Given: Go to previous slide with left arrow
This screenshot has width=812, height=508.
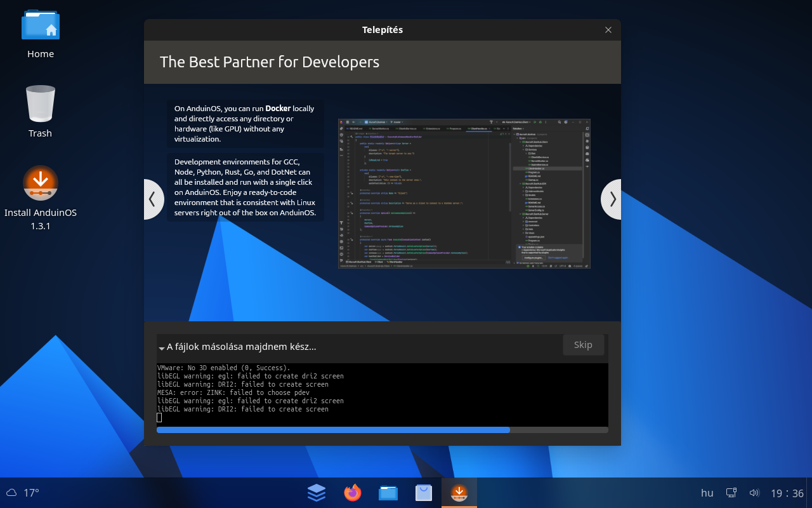Looking at the screenshot, I should [x=152, y=199].
